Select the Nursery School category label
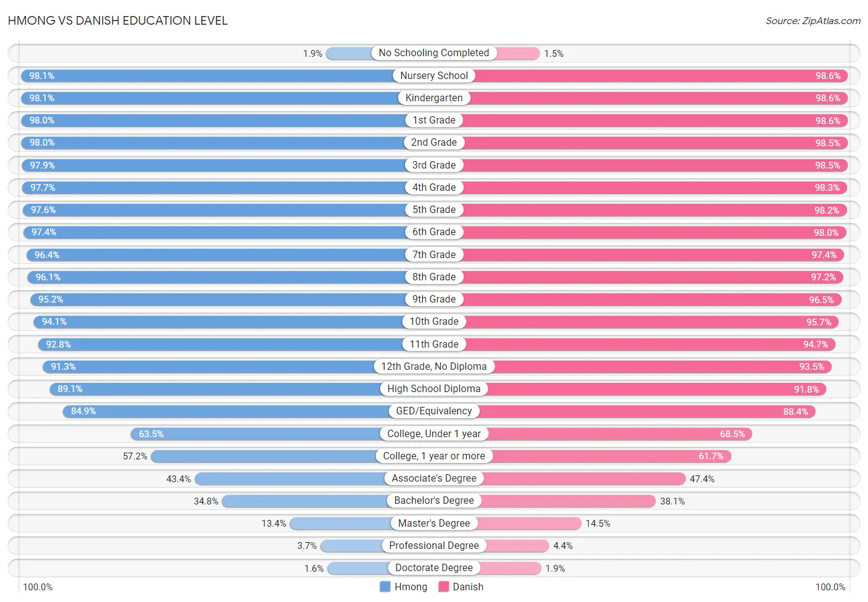 click(x=434, y=75)
